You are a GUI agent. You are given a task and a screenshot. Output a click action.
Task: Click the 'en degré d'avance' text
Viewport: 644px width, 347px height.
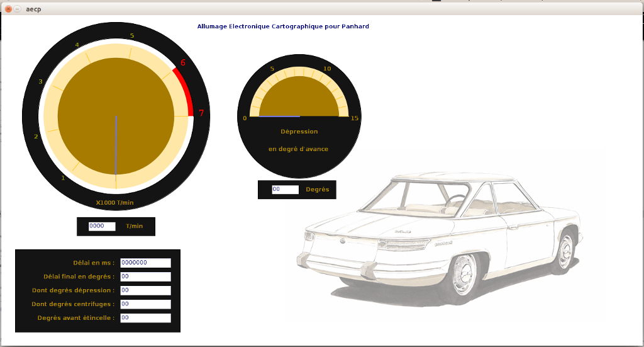click(x=299, y=149)
